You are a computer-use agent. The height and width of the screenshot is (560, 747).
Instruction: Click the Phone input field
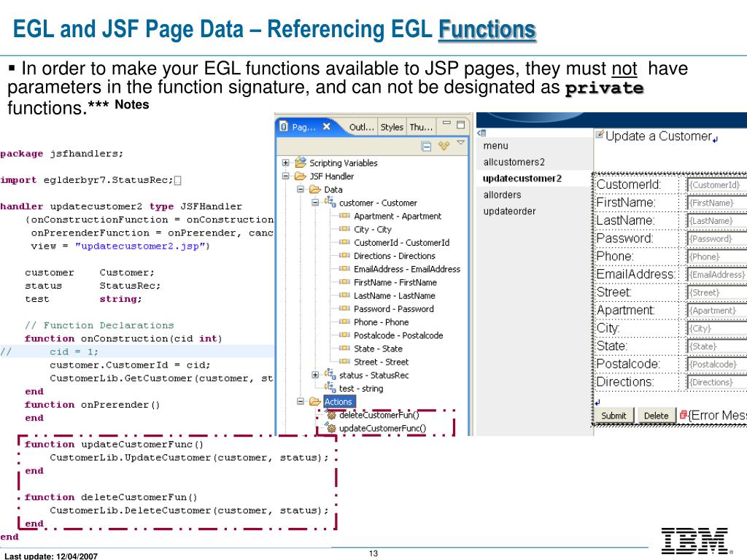(x=716, y=257)
